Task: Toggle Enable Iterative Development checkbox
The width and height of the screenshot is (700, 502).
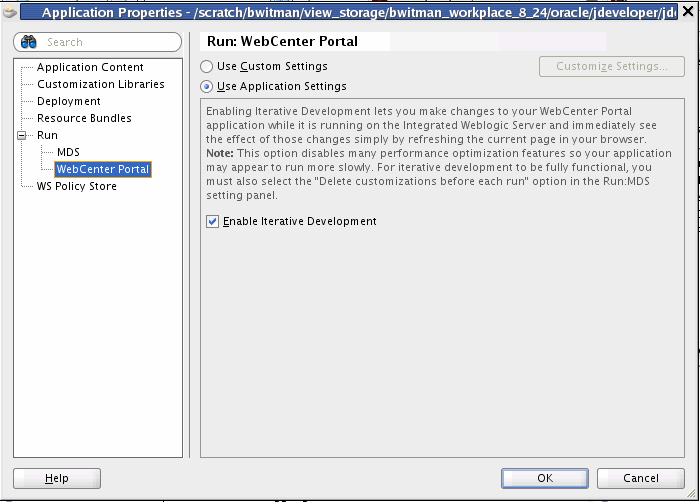Action: pos(212,222)
